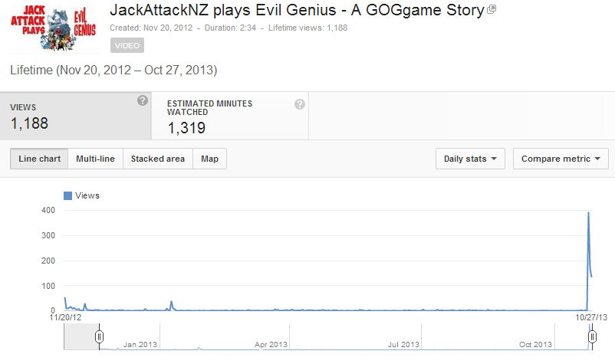Switch to the Line chart view
615x364 pixels.
pos(39,159)
